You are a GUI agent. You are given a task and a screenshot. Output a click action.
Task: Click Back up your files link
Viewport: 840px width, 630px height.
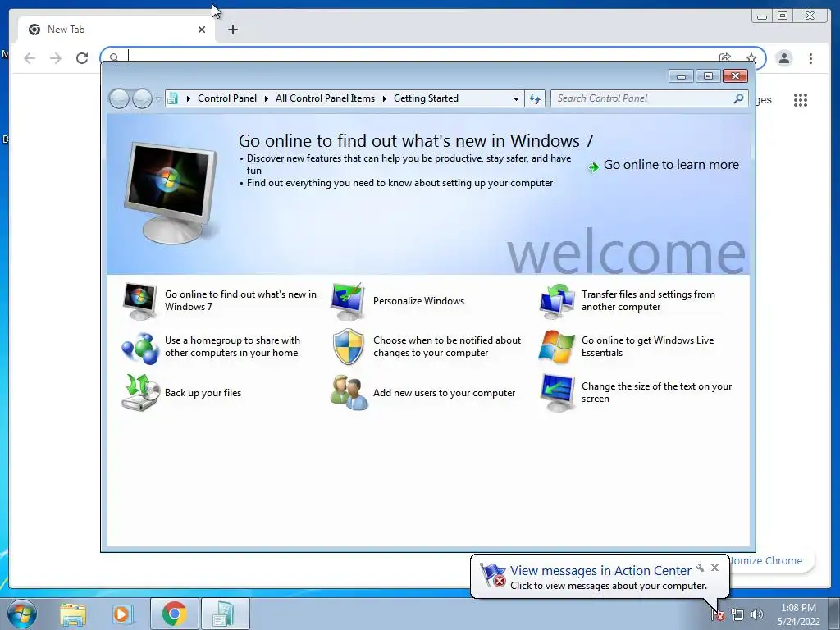(203, 393)
